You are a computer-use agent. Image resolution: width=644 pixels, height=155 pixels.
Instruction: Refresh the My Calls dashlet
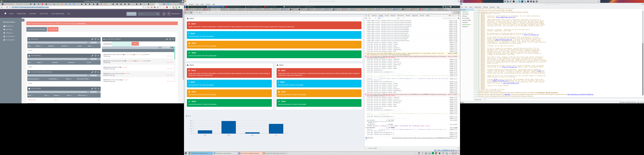coord(96,39)
